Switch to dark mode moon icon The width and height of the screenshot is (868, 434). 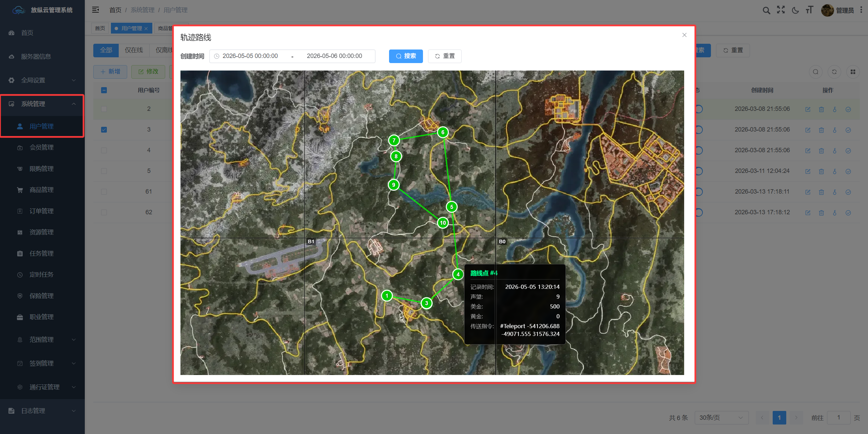(795, 10)
